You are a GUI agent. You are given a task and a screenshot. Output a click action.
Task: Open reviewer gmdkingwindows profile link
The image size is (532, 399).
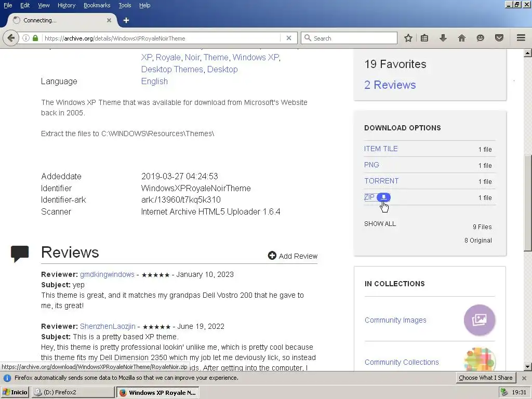point(107,274)
